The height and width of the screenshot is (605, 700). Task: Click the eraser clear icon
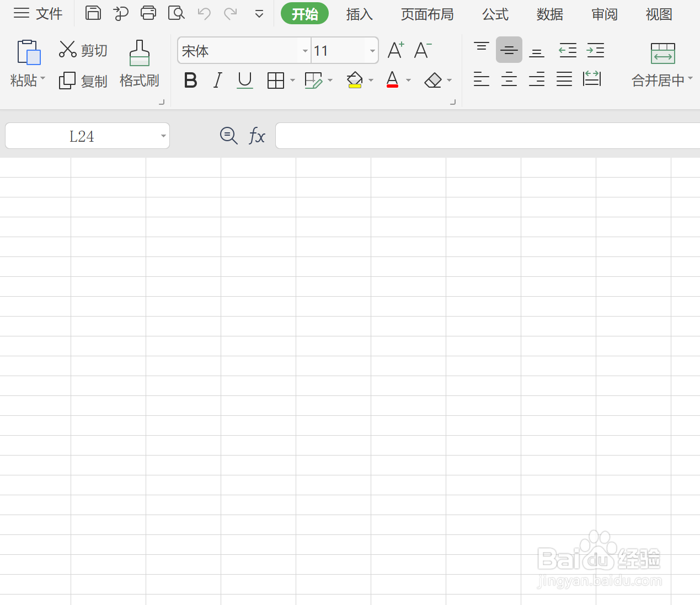433,81
